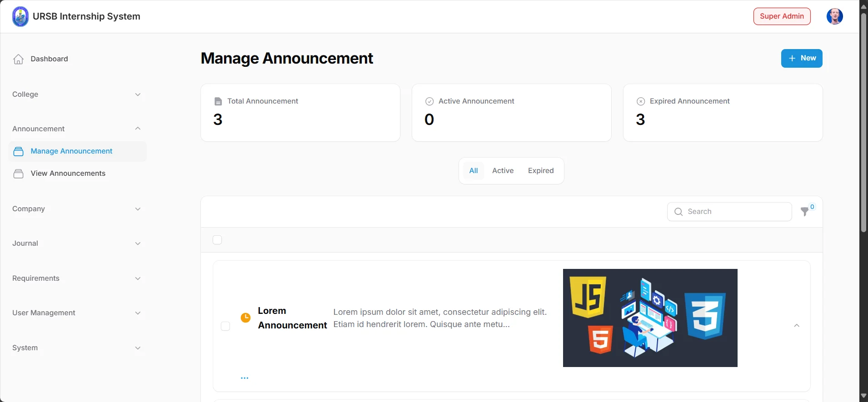The height and width of the screenshot is (402, 868).
Task: Click the orange clock status icon
Action: (245, 318)
